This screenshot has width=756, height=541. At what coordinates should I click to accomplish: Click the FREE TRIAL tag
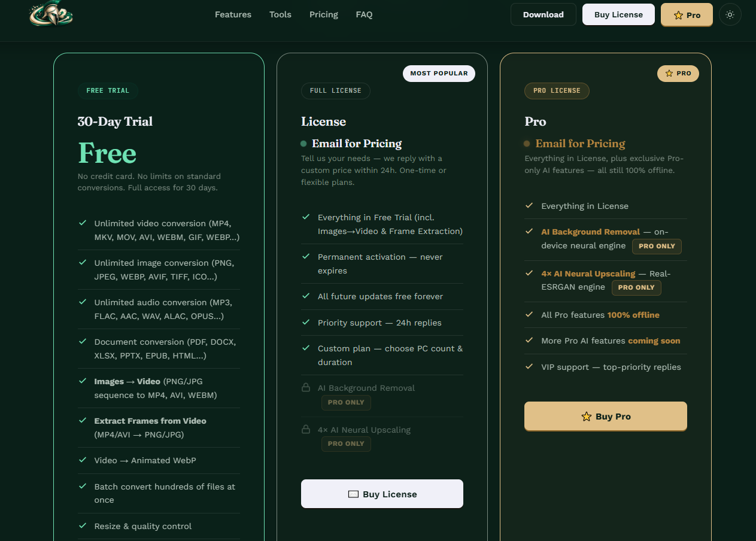coord(108,91)
